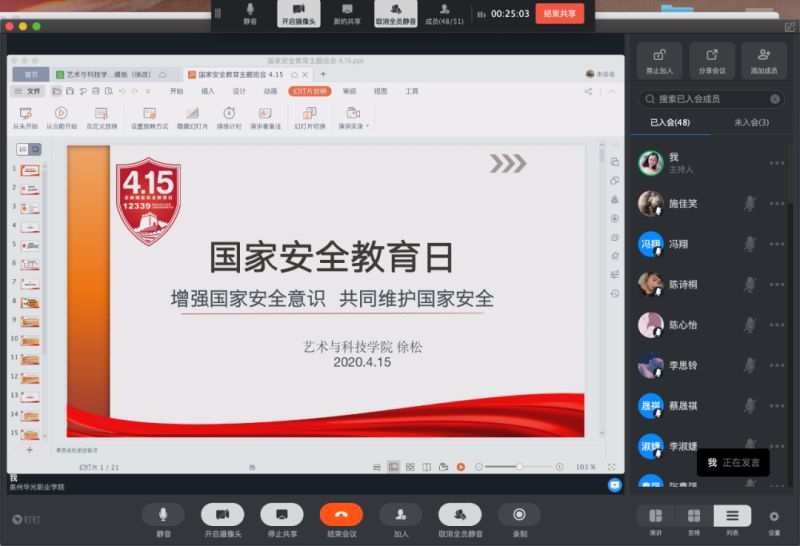This screenshot has width=800, height=546.
Task: Click 取消全员静音 in floating share toolbar
Action: click(396, 13)
